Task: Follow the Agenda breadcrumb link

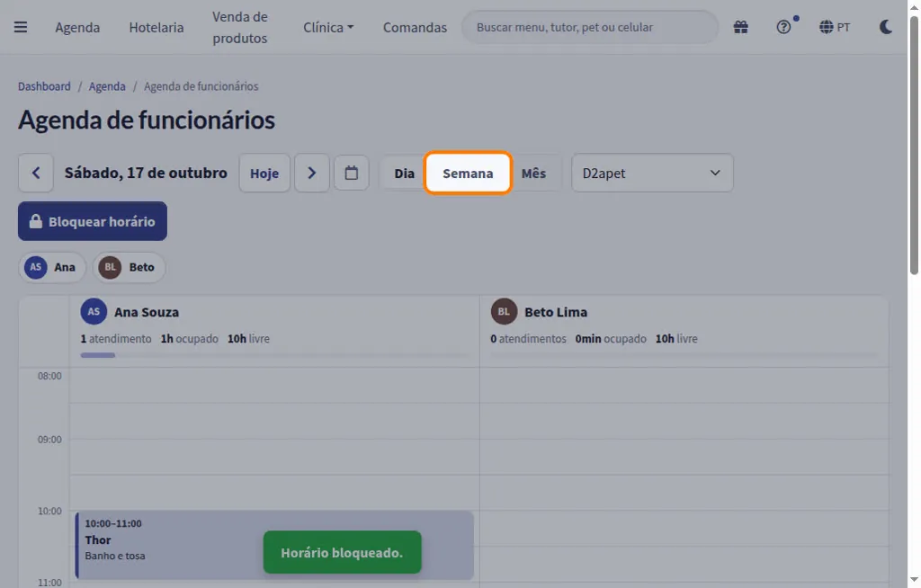Action: pos(107,86)
